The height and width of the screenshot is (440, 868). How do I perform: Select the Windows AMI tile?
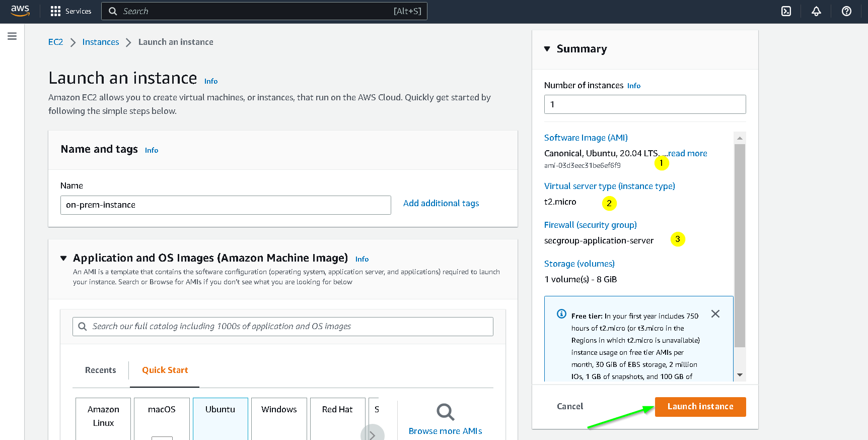[x=279, y=418]
